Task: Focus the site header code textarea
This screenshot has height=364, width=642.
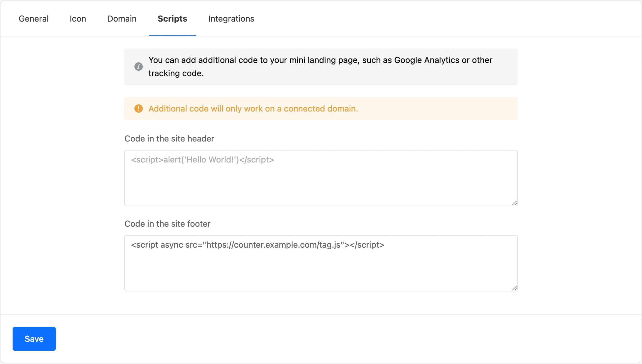Action: [x=321, y=178]
